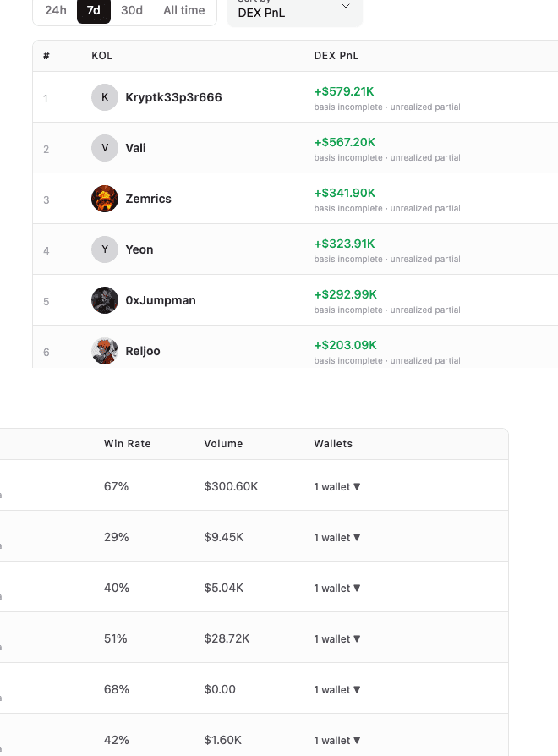Open Zemrics' profile picture
Screen dimensions: 558x756
tap(105, 199)
